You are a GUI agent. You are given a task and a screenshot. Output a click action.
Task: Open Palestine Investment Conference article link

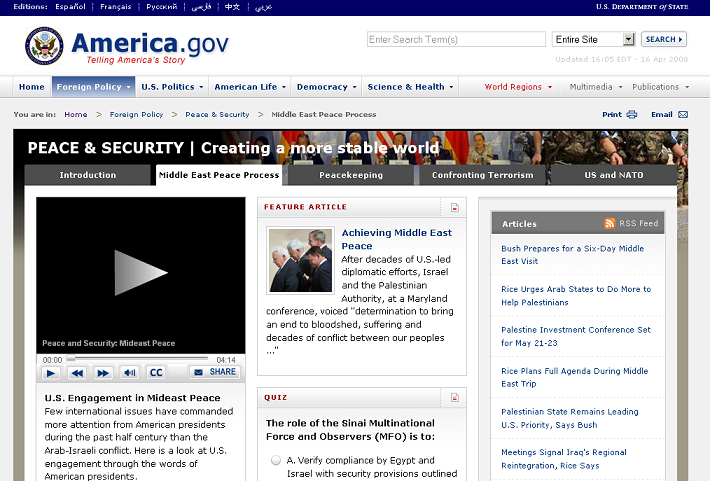576,337
